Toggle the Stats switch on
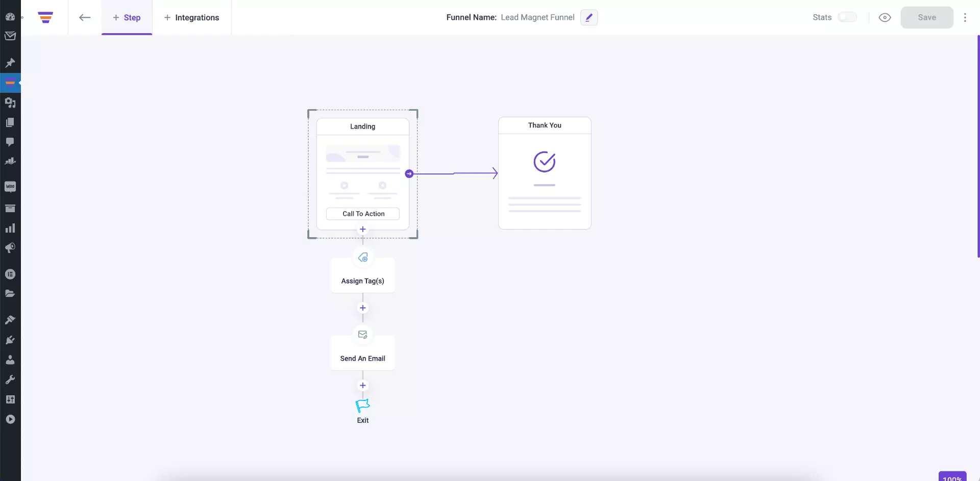Screen dimensions: 980x481 847,17
